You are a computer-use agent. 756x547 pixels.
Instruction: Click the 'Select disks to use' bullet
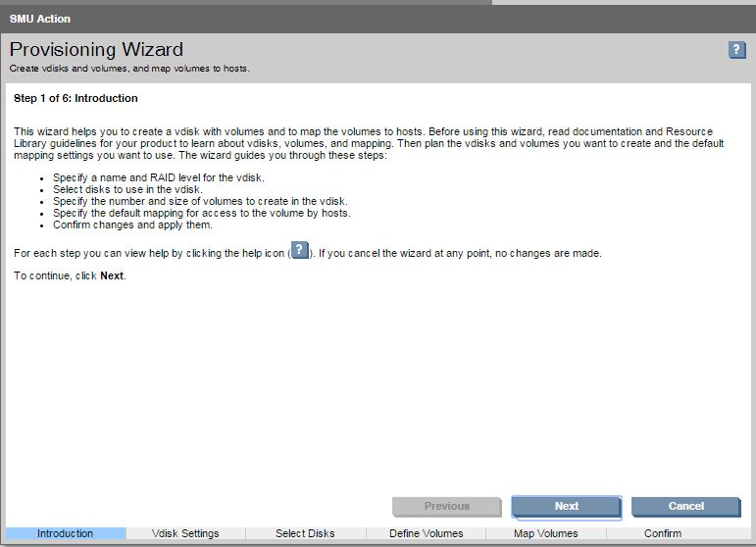pyautogui.click(x=127, y=189)
